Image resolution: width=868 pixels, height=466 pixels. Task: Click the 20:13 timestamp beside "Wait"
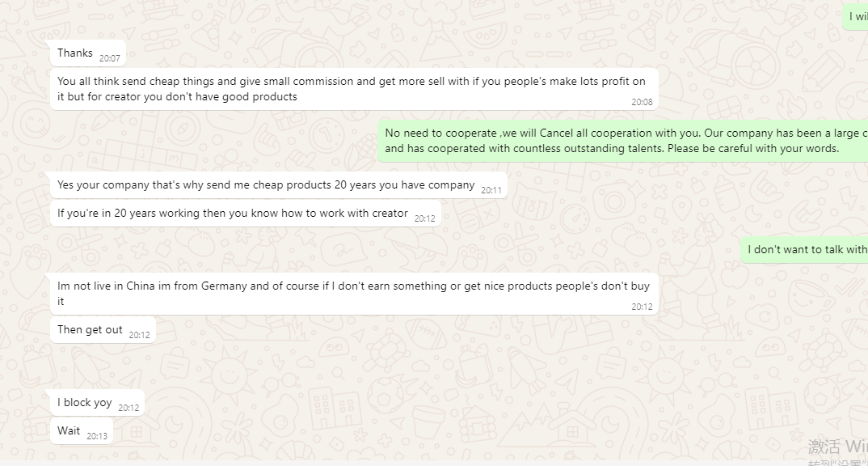tap(97, 436)
